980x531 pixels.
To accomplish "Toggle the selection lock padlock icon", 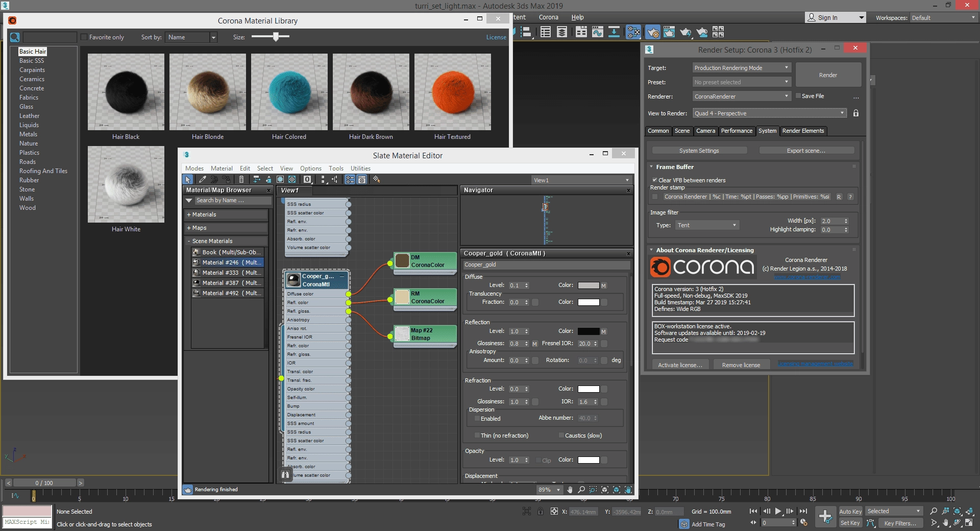I will point(540,511).
